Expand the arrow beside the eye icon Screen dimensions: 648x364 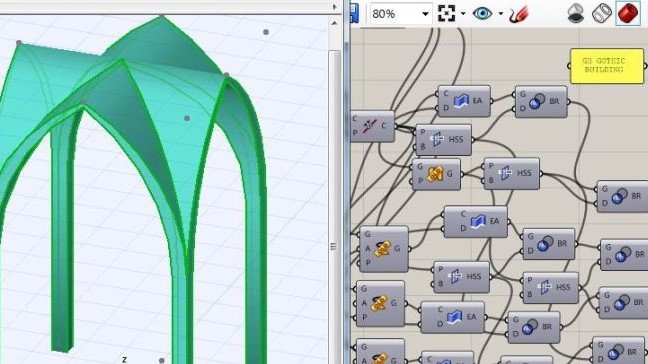tap(500, 14)
